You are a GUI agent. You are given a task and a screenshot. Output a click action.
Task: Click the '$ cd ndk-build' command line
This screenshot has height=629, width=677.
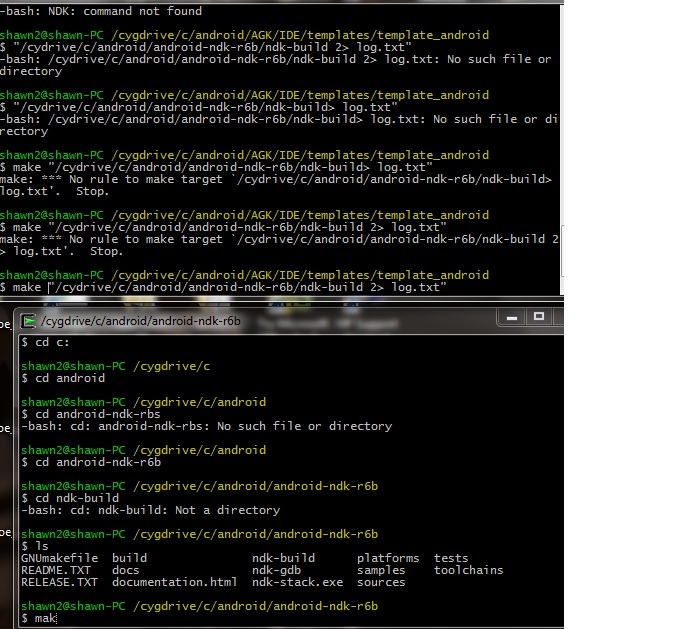click(70, 498)
